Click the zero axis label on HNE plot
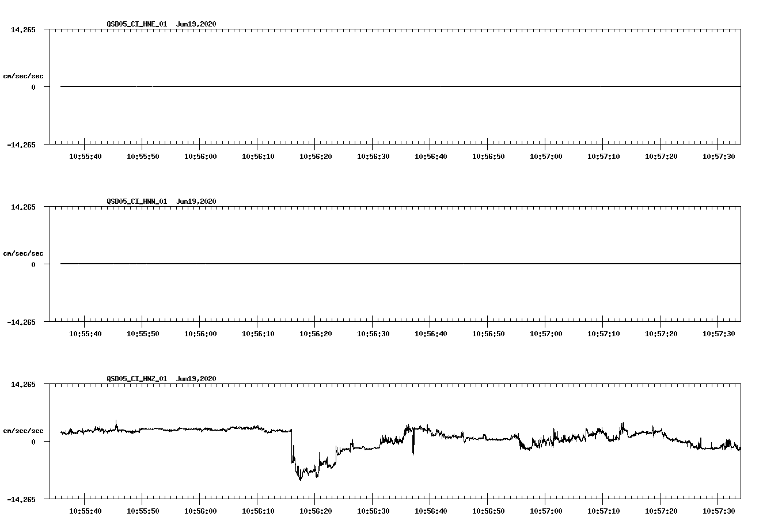Image resolution: width=782 pixels, height=532 pixels. 33,87
